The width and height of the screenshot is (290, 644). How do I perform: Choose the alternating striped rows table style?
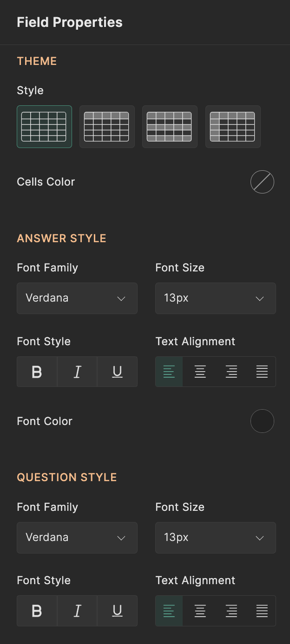[x=170, y=127]
